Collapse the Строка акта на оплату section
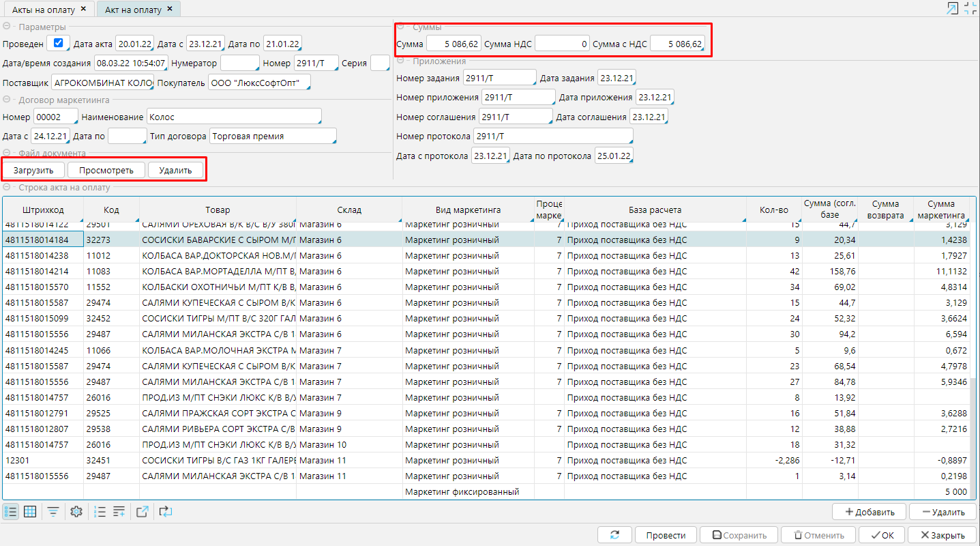The height and width of the screenshot is (546, 980). tap(7, 188)
